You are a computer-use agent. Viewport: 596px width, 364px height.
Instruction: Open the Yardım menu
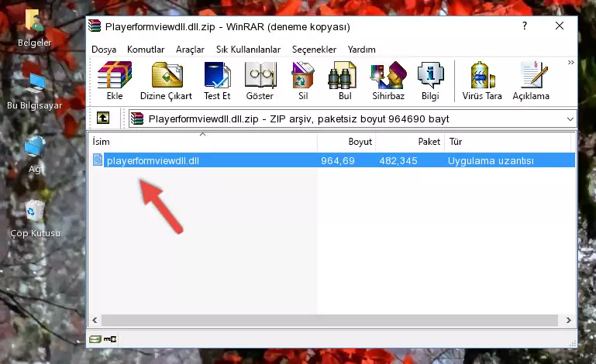pyautogui.click(x=361, y=50)
